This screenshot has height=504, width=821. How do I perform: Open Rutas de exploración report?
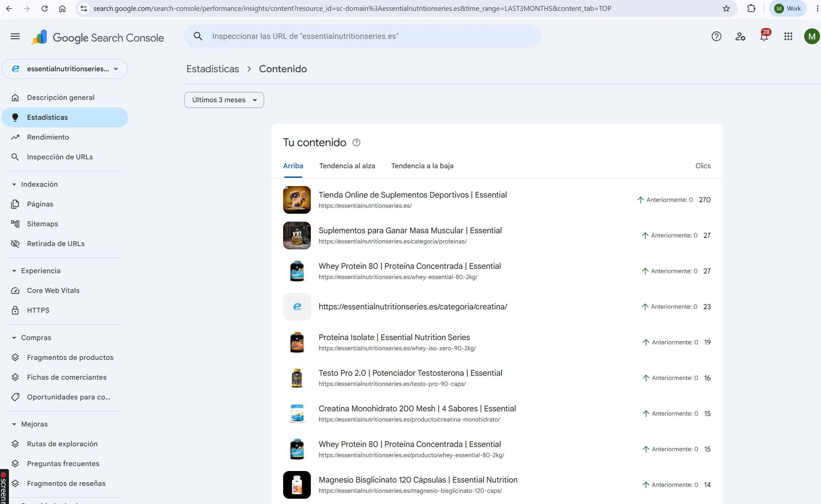point(65,444)
